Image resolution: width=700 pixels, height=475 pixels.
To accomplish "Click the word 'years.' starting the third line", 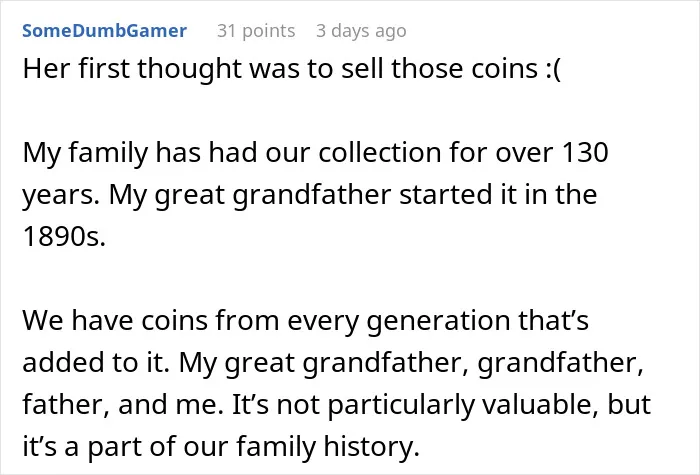I will pyautogui.click(x=61, y=196).
